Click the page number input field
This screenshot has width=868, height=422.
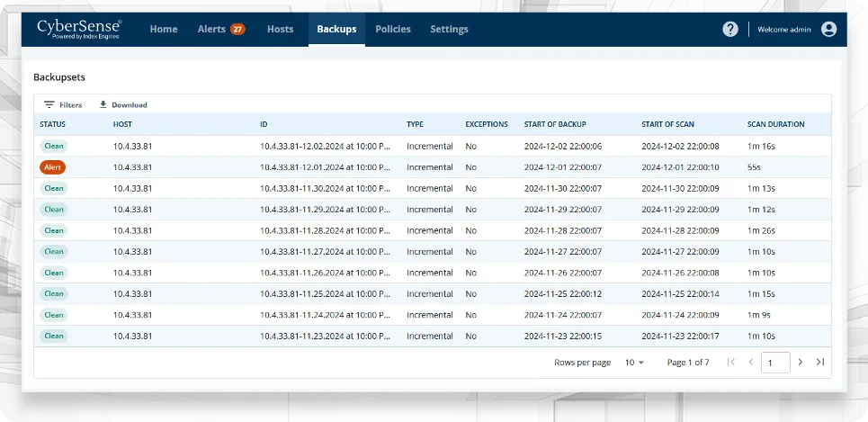[x=774, y=362]
